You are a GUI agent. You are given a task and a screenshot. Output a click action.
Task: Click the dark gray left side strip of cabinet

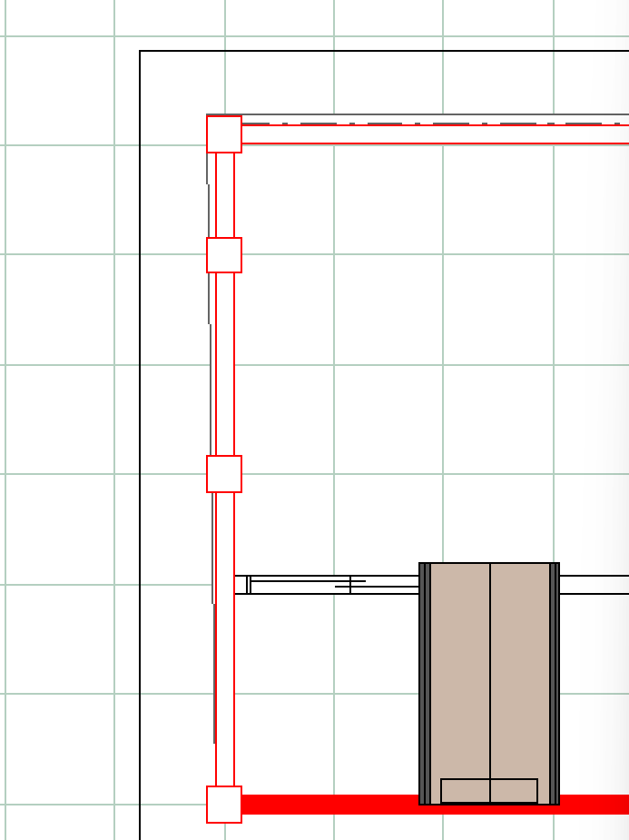point(425,681)
